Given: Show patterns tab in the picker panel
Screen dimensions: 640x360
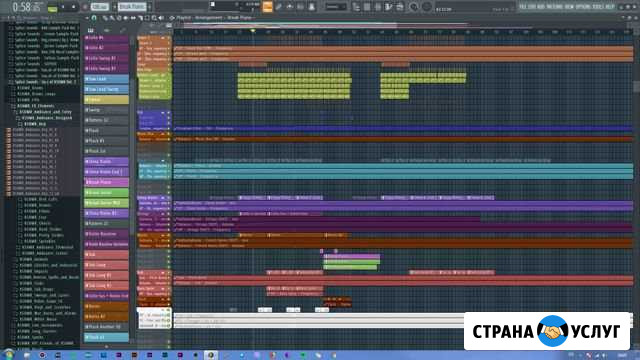Looking at the screenshot, I should [x=91, y=30].
